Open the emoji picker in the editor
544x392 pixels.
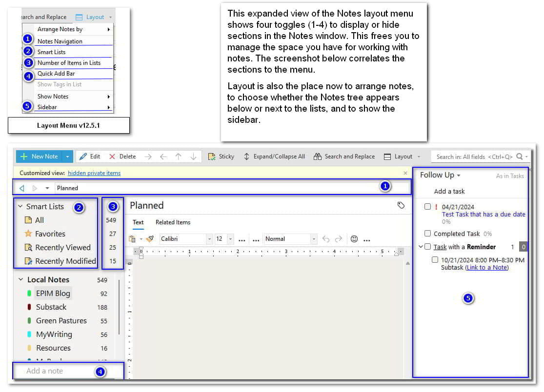[354, 239]
